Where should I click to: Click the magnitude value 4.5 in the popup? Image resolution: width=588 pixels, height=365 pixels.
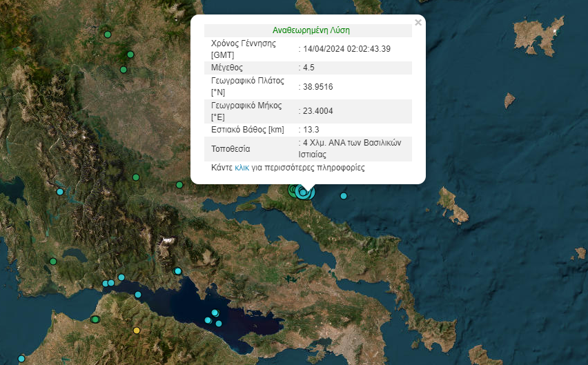[310, 68]
